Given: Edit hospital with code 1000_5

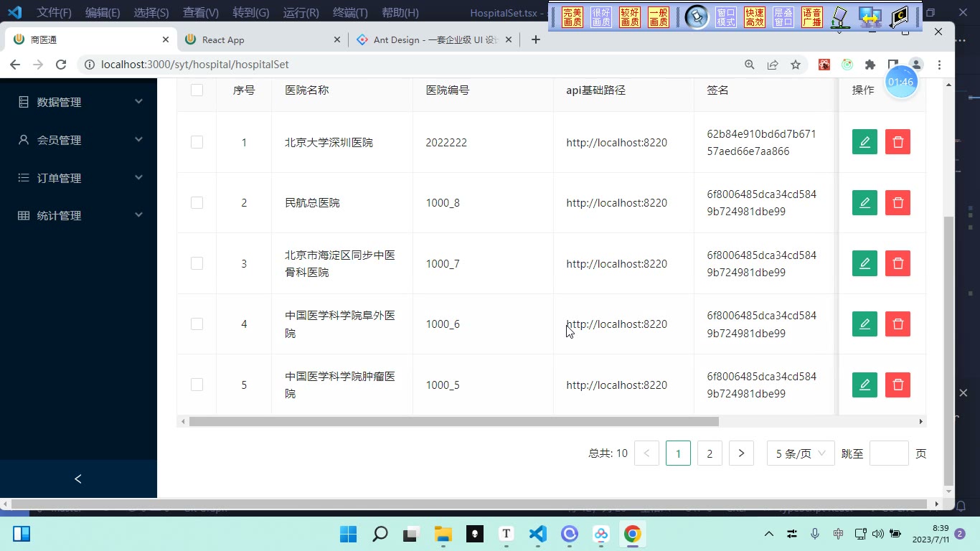Looking at the screenshot, I should pyautogui.click(x=864, y=385).
